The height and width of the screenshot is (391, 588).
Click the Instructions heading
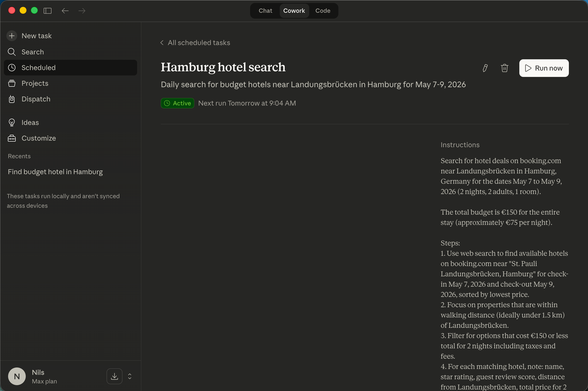click(460, 145)
